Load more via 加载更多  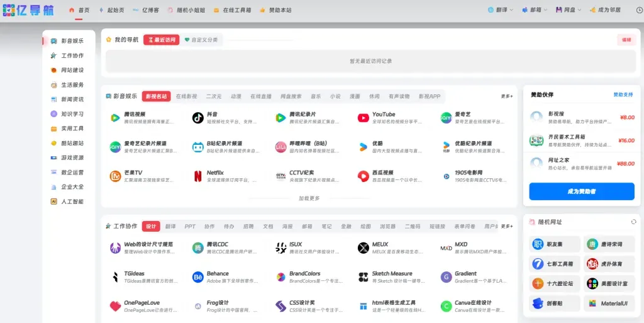point(309,198)
